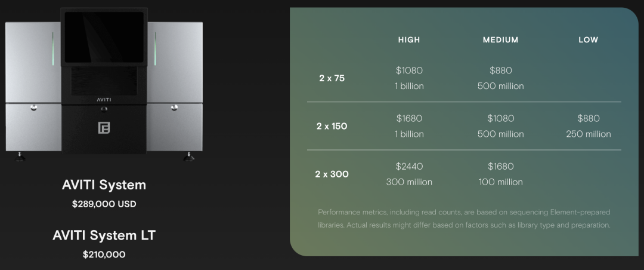
Task: Select the AVITI System heading
Action: click(x=104, y=185)
